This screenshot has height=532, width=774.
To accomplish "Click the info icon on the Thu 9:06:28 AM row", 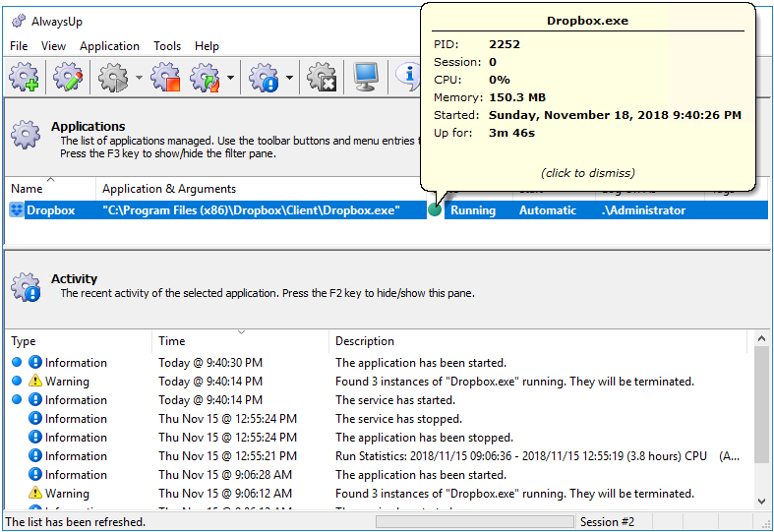I will (x=35, y=474).
